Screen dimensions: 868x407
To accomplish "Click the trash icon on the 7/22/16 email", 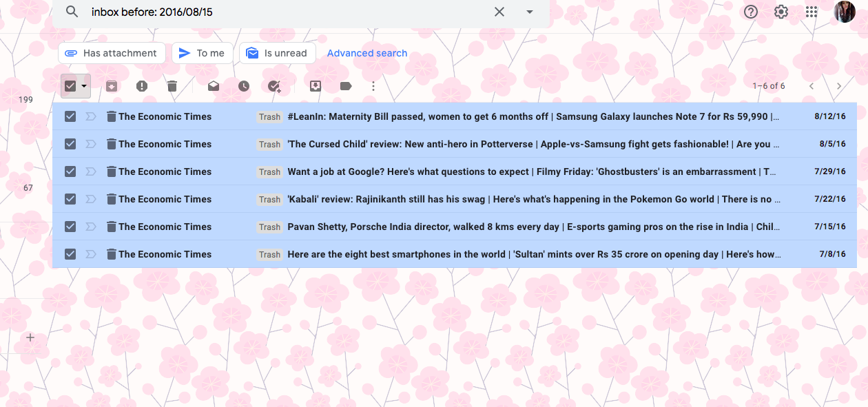I will click(x=111, y=199).
